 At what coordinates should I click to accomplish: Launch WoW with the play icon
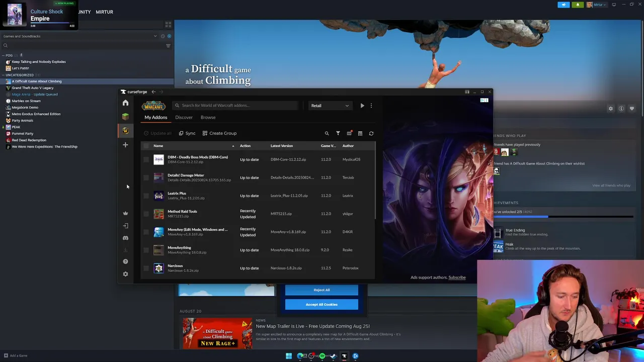pyautogui.click(x=362, y=106)
